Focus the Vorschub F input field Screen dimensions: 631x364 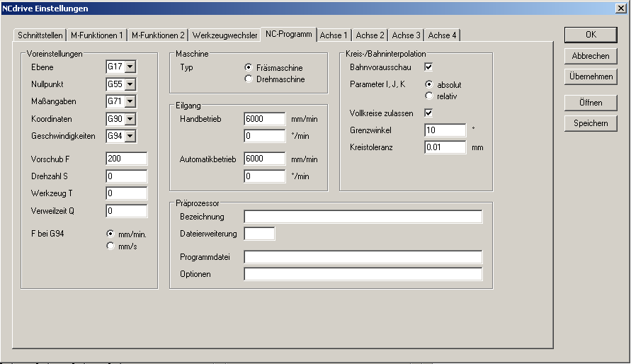coord(126,159)
